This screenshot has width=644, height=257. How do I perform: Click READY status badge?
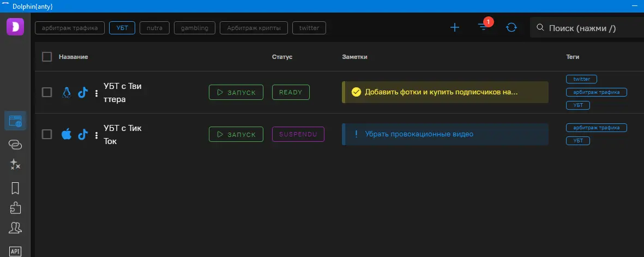[291, 93]
